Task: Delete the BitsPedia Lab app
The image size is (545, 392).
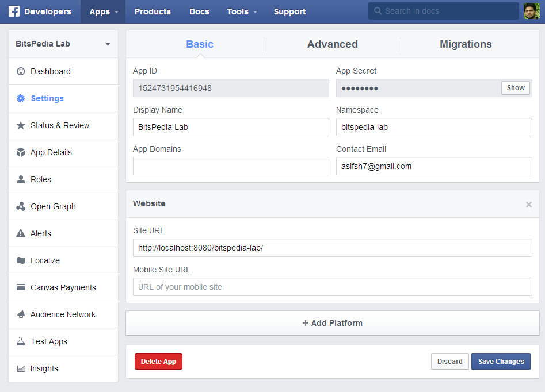Action: pyautogui.click(x=158, y=362)
